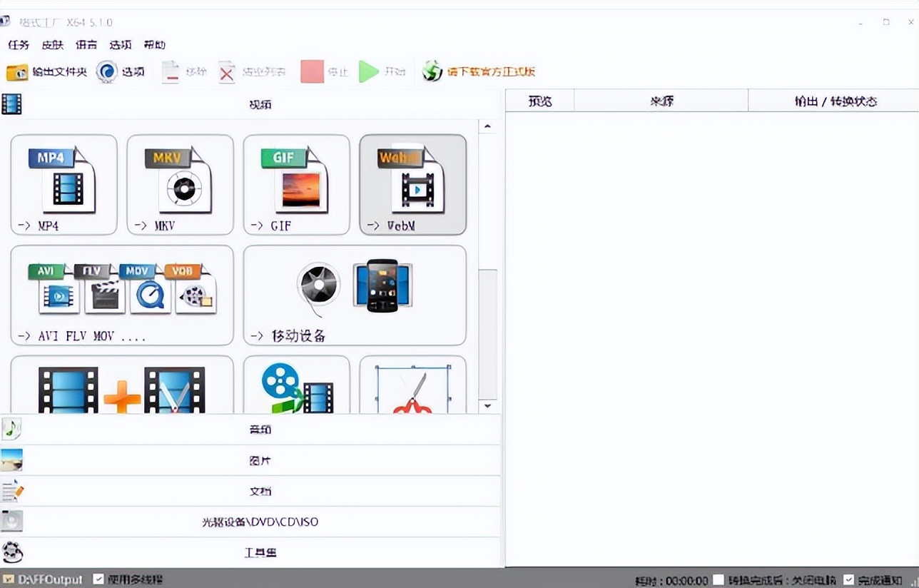
Task: Click the video list scroll down arrow
Action: pyautogui.click(x=488, y=406)
